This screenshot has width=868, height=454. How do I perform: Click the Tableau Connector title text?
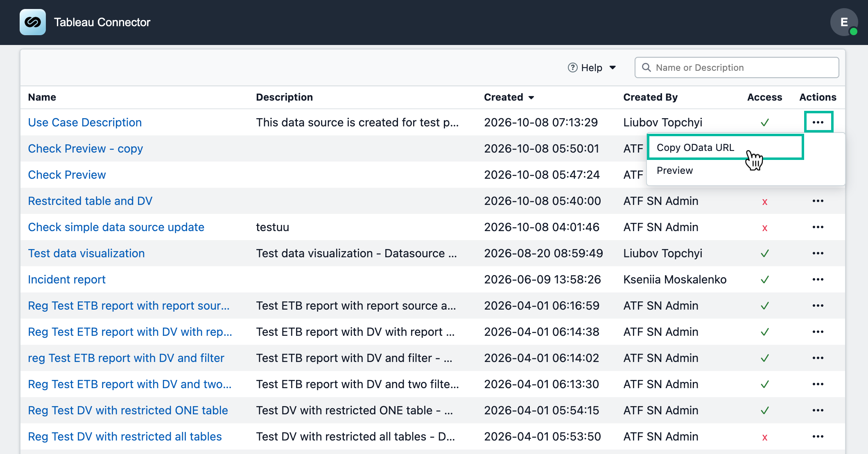coord(102,22)
